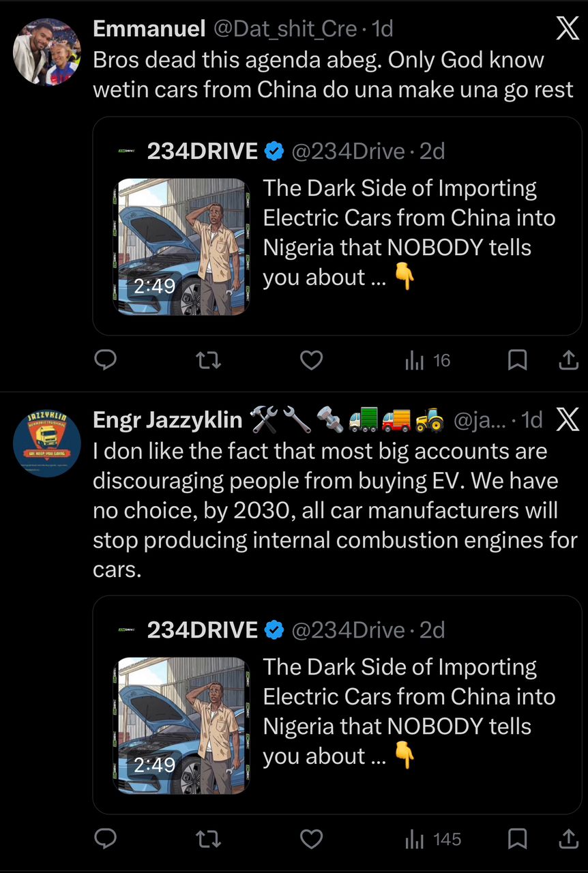The height and width of the screenshot is (873, 588).
Task: Open Engr Jazzyklin's profile avatar
Action: [47, 444]
